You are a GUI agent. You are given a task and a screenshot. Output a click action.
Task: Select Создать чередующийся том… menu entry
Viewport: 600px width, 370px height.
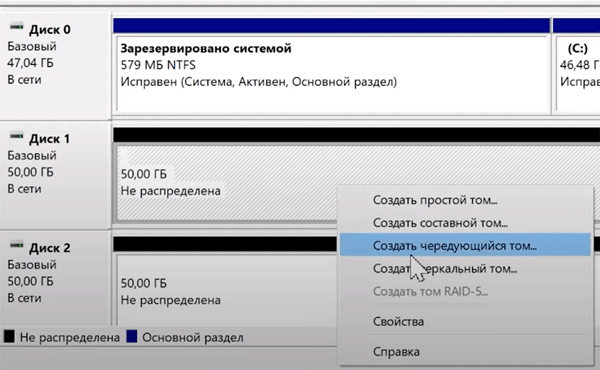pos(465,245)
